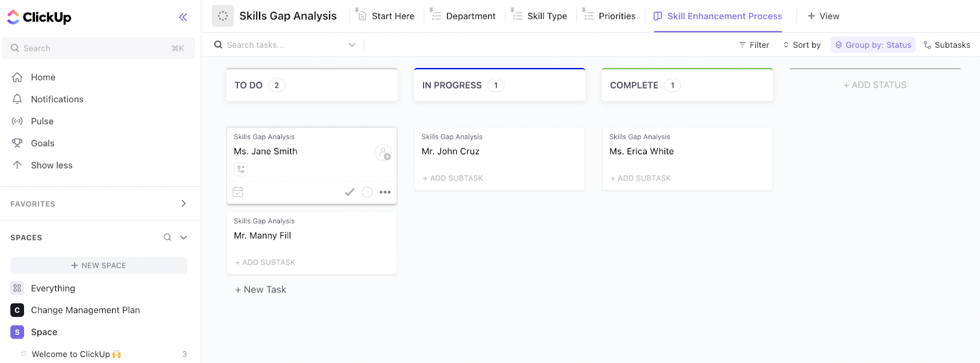
Task: Open the Mr. John Cruz task
Action: (x=451, y=151)
